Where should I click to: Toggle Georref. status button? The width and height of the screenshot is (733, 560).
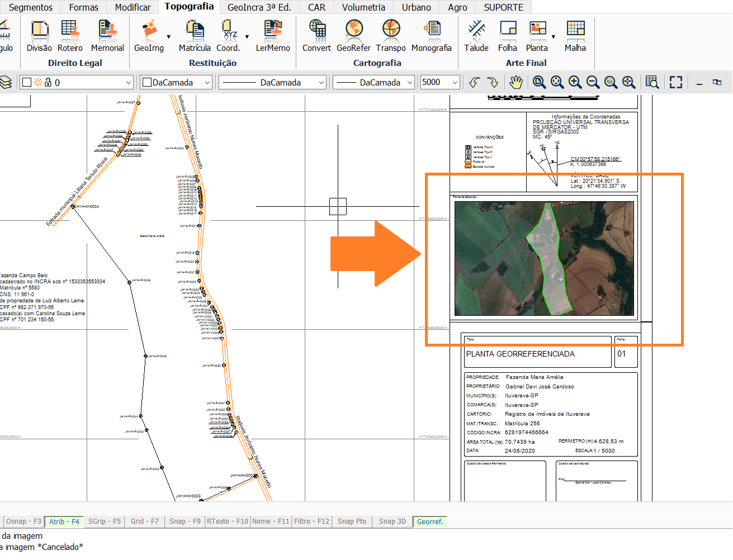click(430, 521)
